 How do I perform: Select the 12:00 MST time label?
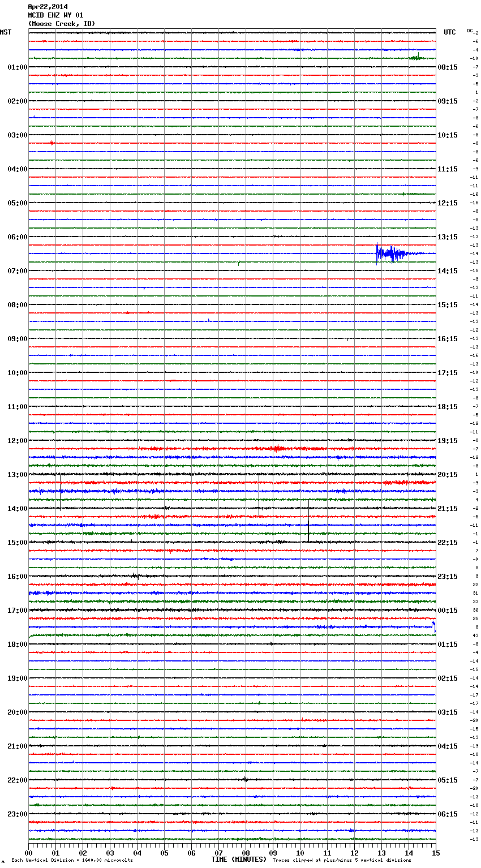click(x=18, y=441)
